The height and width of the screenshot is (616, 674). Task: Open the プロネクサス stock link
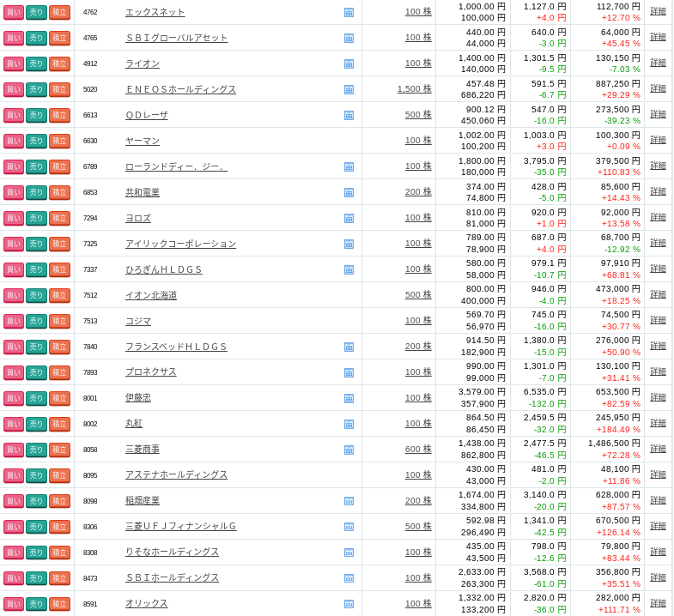point(151,372)
